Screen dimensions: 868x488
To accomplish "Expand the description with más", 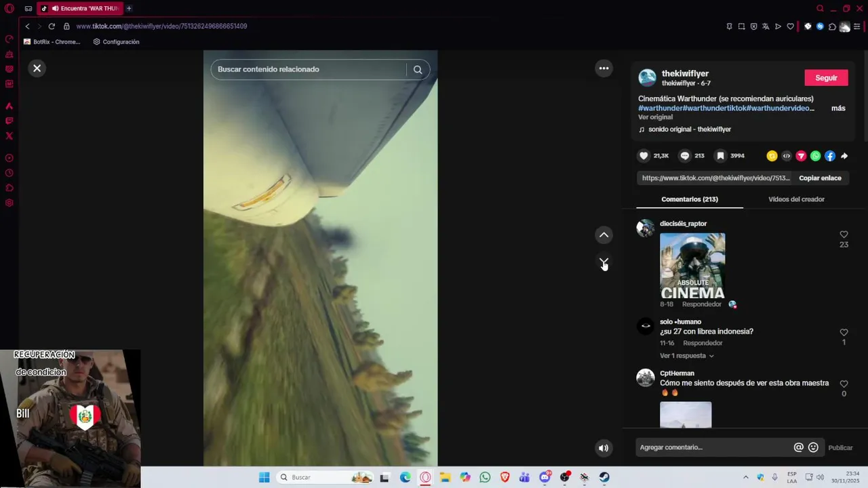I will click(x=838, y=108).
